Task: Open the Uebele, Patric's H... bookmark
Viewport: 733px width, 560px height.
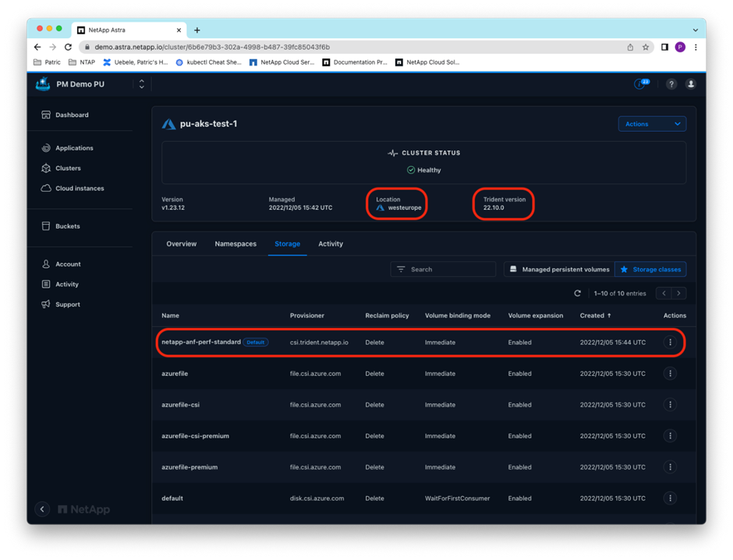Action: (136, 62)
